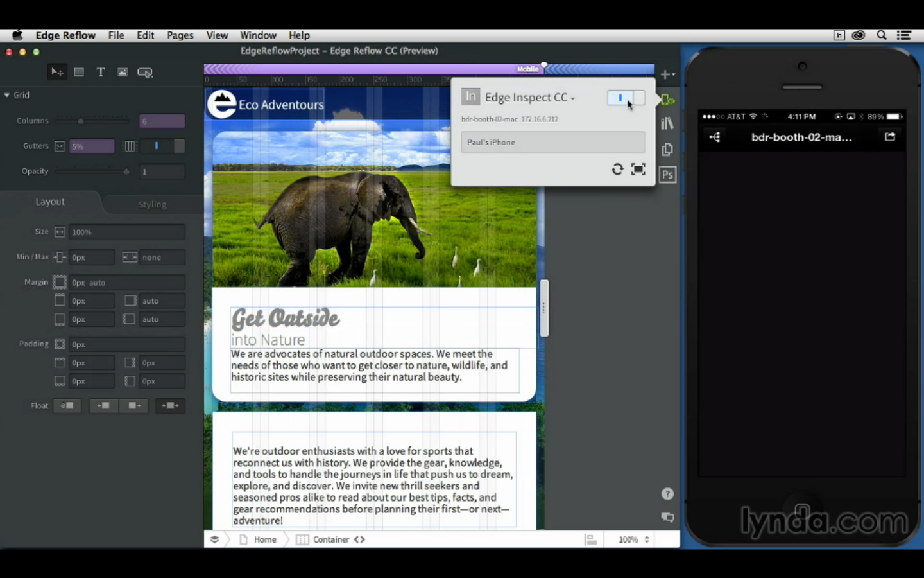The height and width of the screenshot is (578, 924).
Task: Open the Library (books) panel icon
Action: click(x=667, y=123)
